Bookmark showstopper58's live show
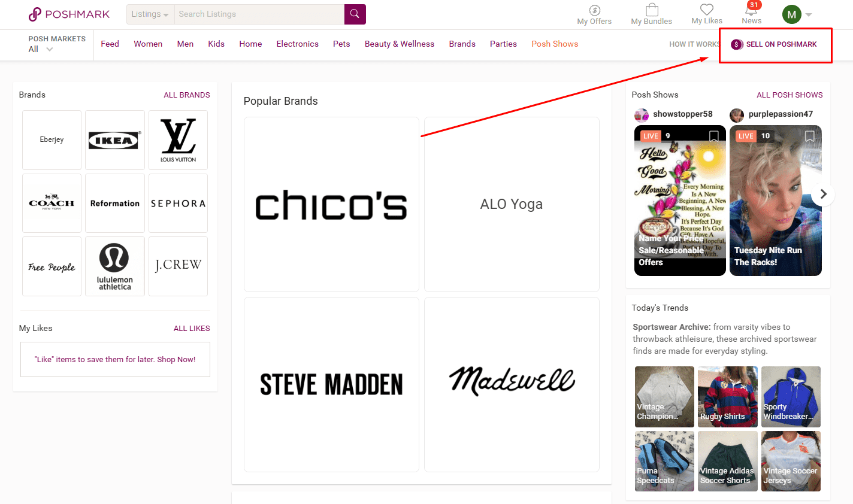This screenshot has height=504, width=853. pyautogui.click(x=713, y=136)
